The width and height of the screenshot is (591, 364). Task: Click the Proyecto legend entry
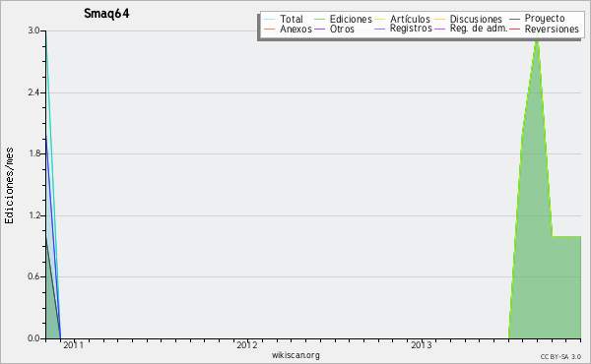[x=545, y=19]
